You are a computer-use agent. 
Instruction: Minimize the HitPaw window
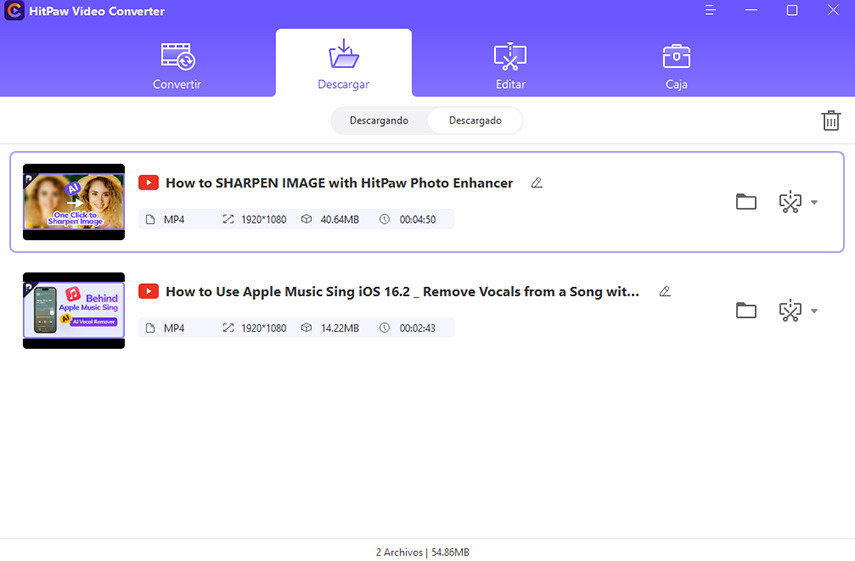pyautogui.click(x=751, y=10)
